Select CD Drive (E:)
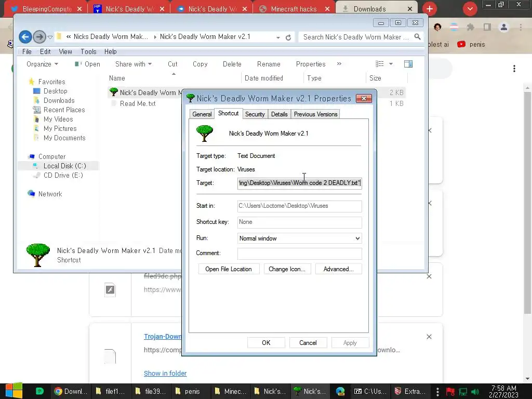 coord(63,176)
